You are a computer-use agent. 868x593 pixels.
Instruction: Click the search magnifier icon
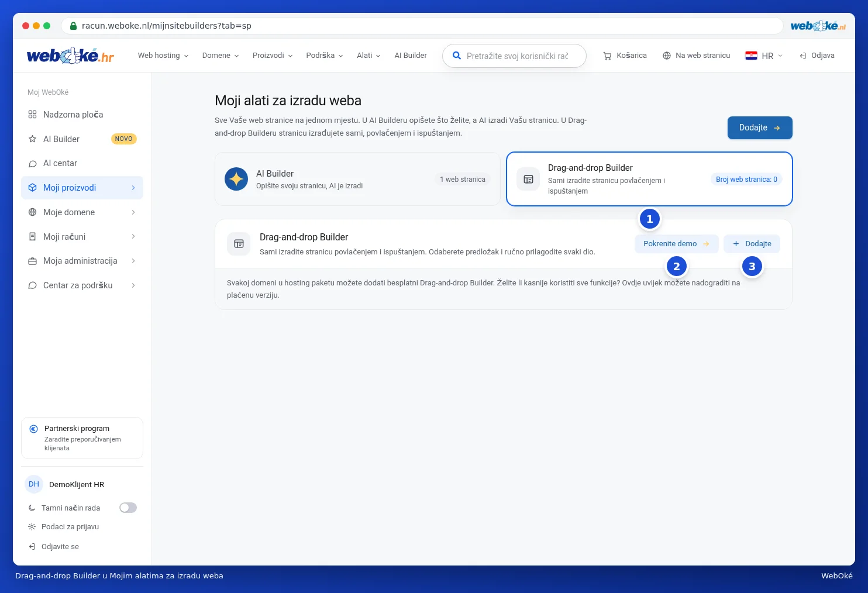457,56
